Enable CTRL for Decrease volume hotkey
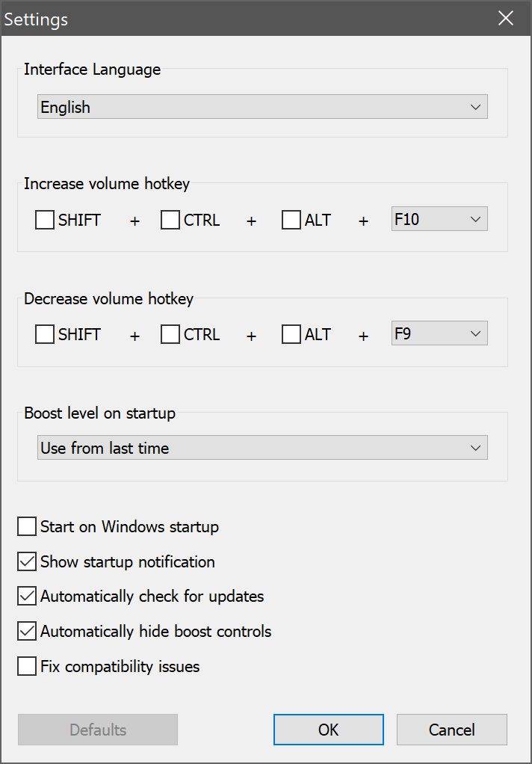The width and height of the screenshot is (532, 764). 170,334
